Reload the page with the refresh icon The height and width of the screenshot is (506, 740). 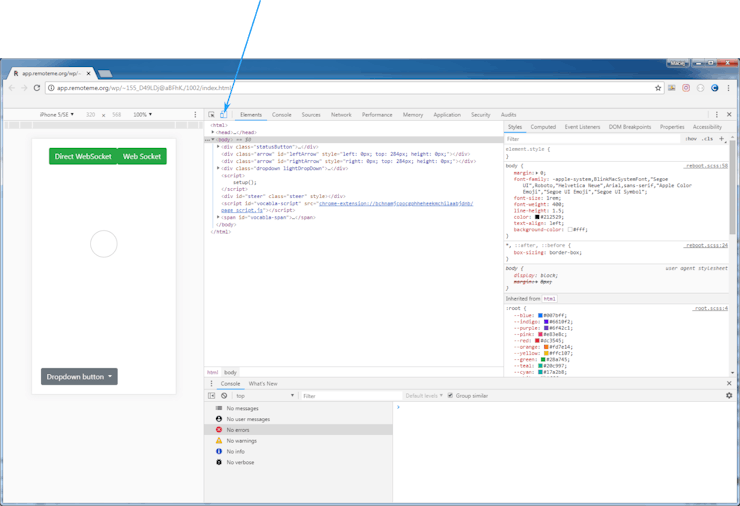point(37,88)
